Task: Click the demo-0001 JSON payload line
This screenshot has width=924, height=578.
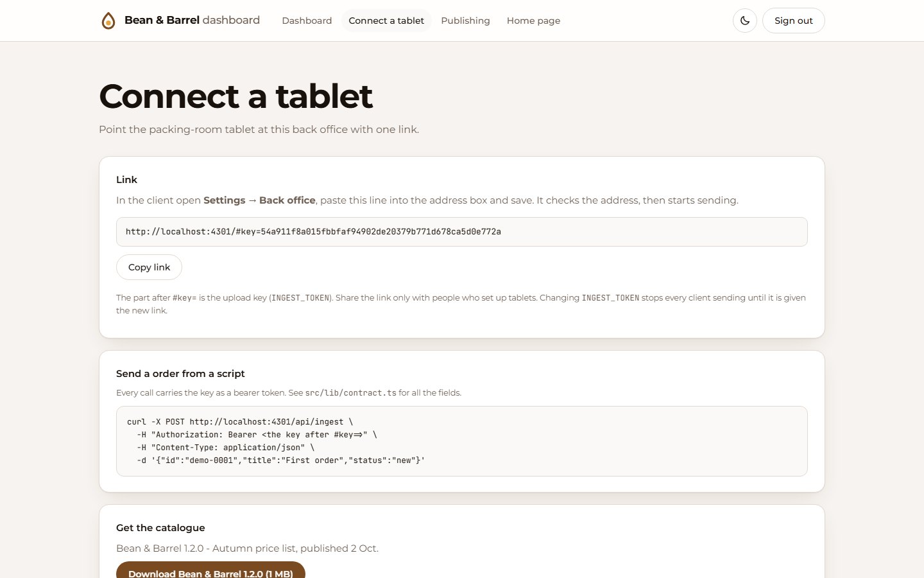Action: coord(281,460)
